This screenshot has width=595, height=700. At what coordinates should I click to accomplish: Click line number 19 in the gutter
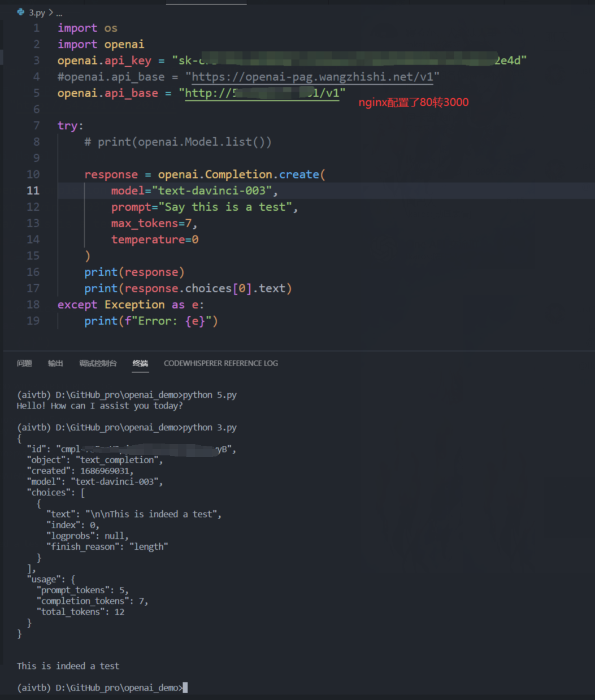(33, 320)
